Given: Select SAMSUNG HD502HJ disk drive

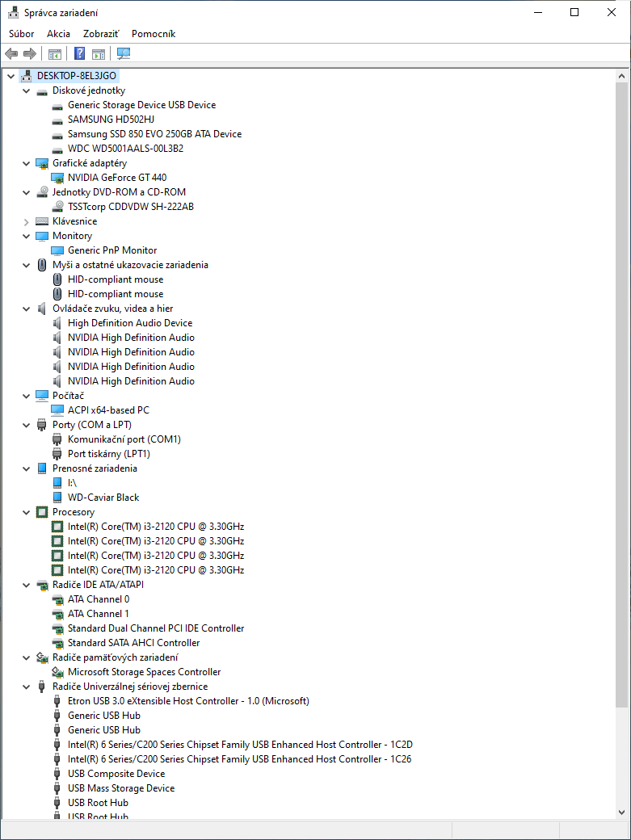Looking at the screenshot, I should pyautogui.click(x=111, y=120).
